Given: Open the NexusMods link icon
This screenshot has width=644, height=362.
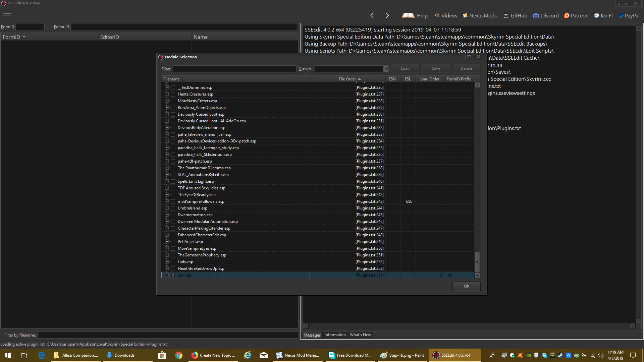Looking at the screenshot, I should point(465,15).
